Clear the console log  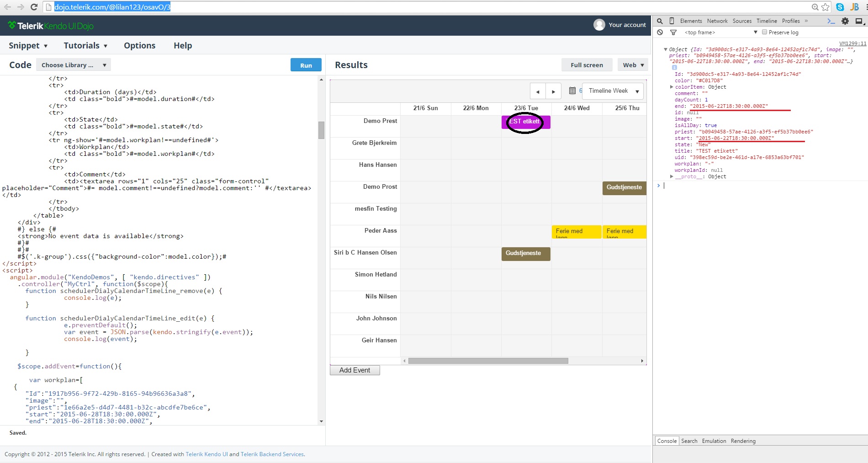(x=660, y=32)
